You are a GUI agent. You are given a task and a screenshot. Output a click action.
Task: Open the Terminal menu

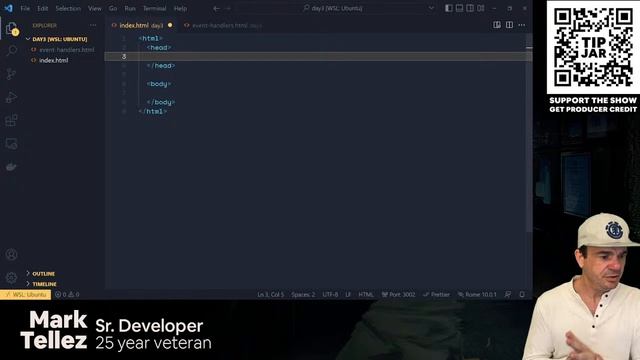coord(154,8)
